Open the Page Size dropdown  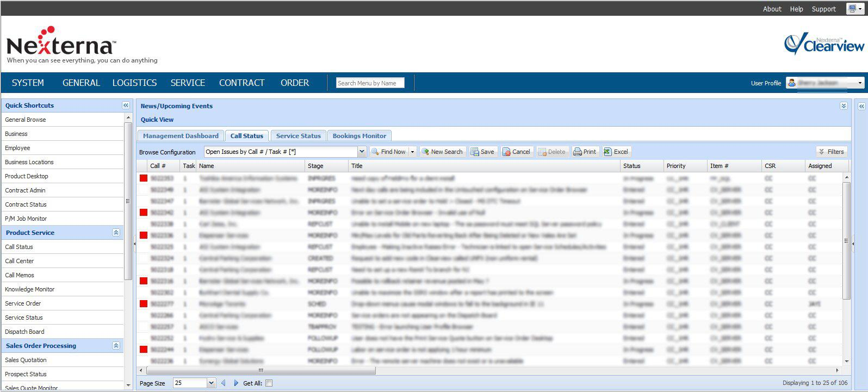[211, 383]
